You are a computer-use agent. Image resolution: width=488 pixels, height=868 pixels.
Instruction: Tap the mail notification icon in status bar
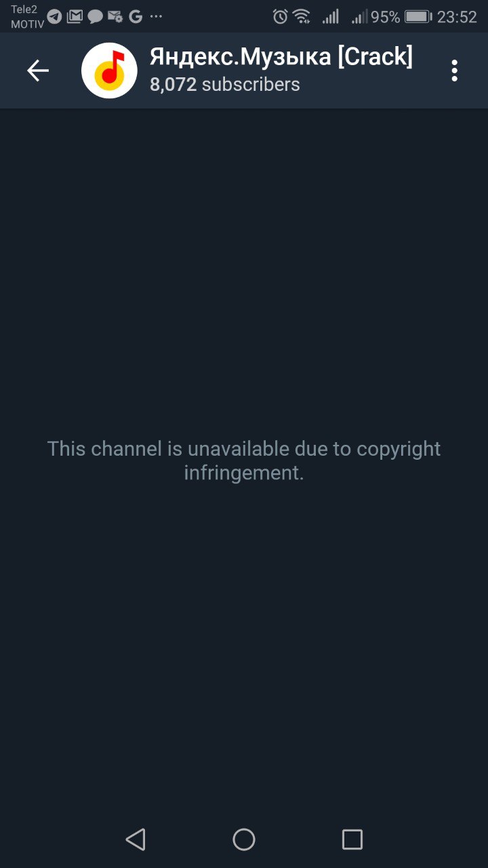point(75,17)
